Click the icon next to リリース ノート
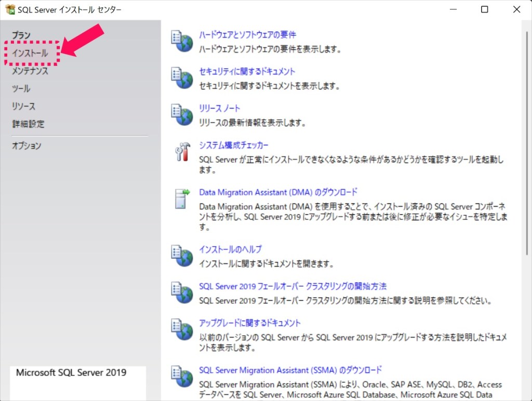 tap(182, 114)
